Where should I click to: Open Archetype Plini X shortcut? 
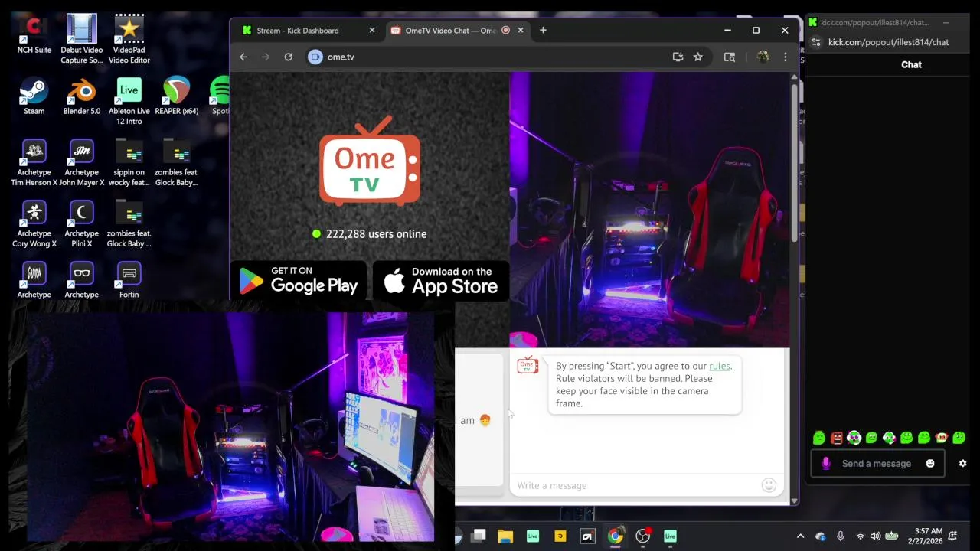pyautogui.click(x=82, y=223)
